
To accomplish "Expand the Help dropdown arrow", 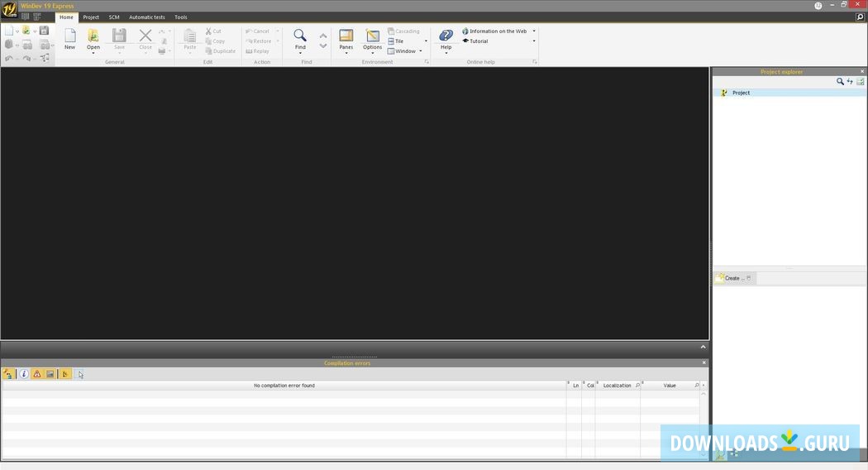I will [446, 53].
